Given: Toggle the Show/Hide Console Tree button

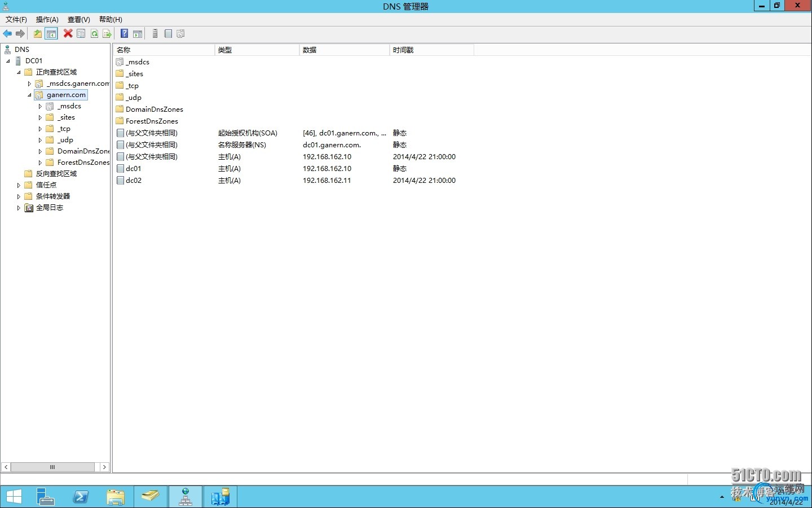Looking at the screenshot, I should (x=51, y=34).
